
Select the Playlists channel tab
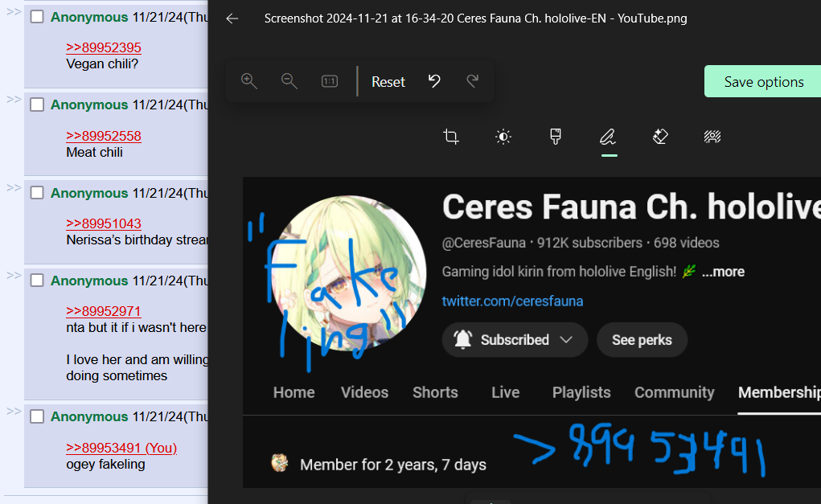click(x=581, y=392)
